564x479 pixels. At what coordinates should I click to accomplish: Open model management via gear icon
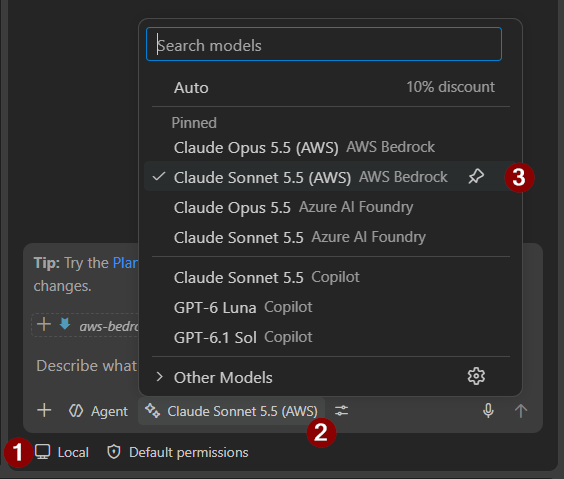pos(476,377)
